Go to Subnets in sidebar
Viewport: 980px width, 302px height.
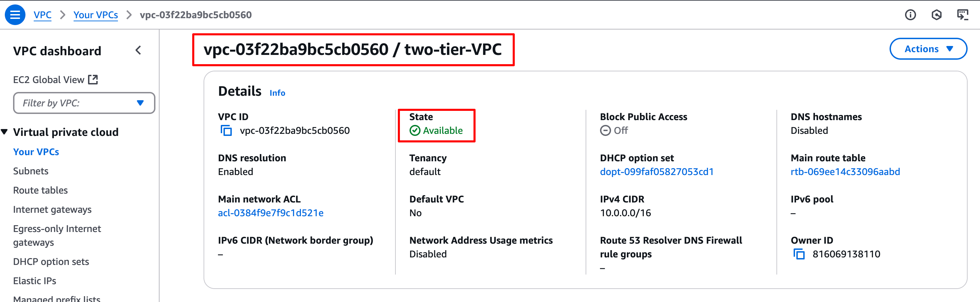[31, 171]
